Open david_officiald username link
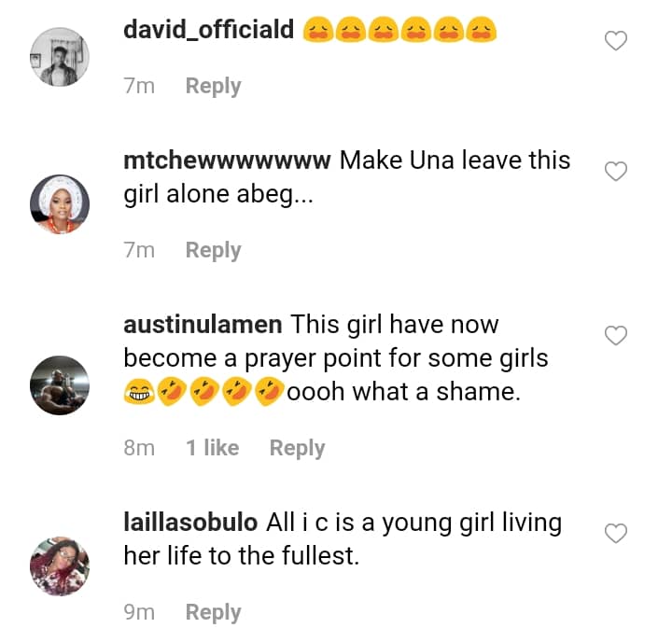 coord(209,31)
